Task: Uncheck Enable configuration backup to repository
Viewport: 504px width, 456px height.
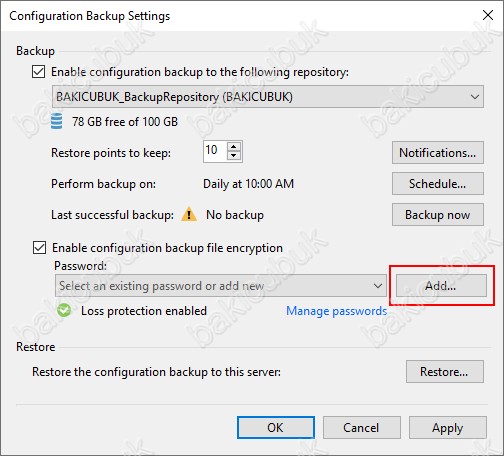Action: point(38,72)
